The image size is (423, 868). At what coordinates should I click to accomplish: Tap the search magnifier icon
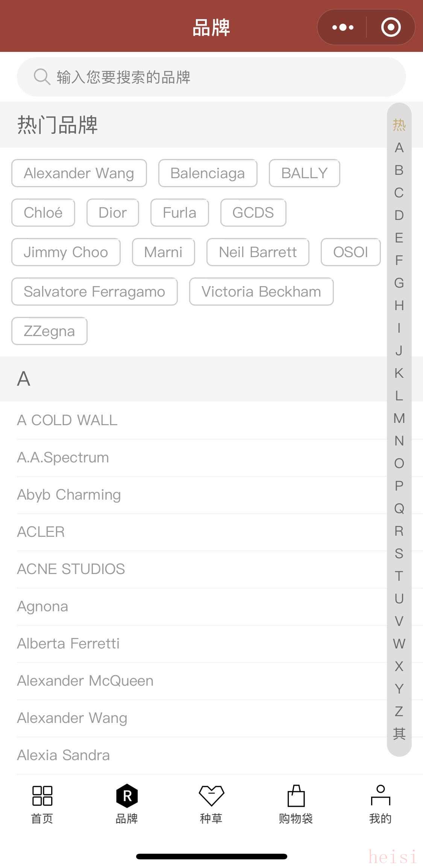42,77
